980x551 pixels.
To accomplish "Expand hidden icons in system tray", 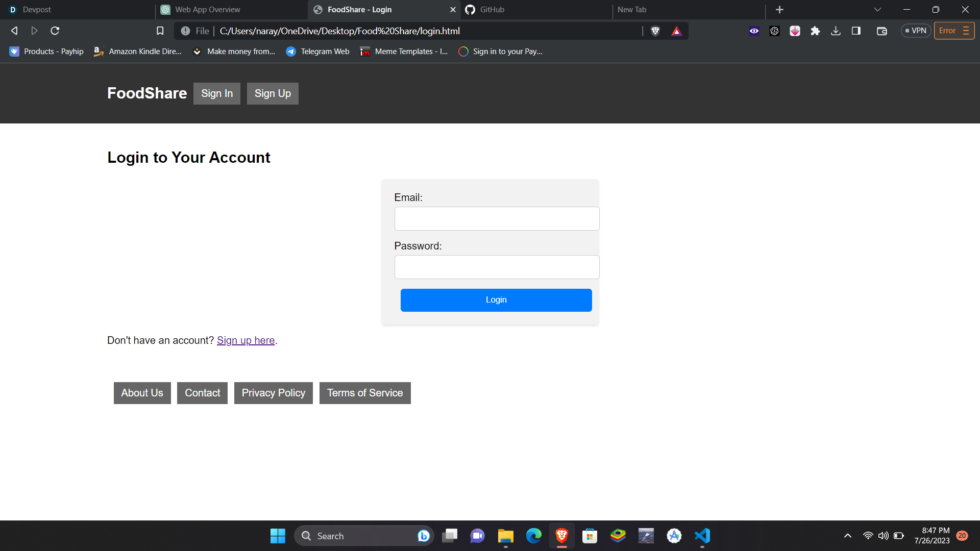I will click(847, 536).
